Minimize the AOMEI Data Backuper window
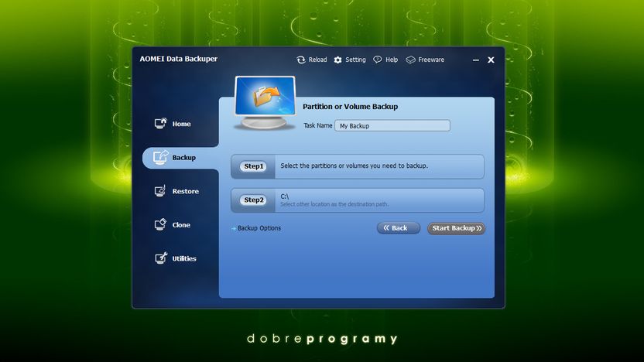Screen dimensions: 644x362 coord(475,60)
